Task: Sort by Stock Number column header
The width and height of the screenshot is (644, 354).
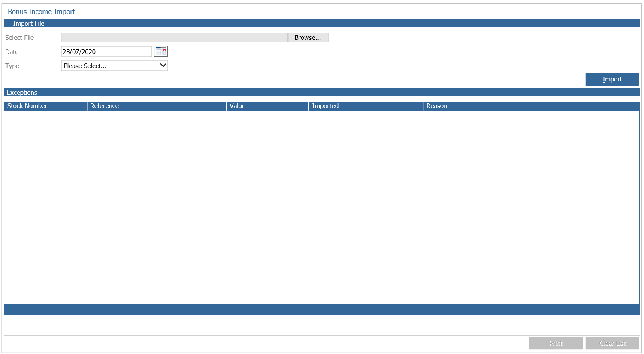Action: 45,106
